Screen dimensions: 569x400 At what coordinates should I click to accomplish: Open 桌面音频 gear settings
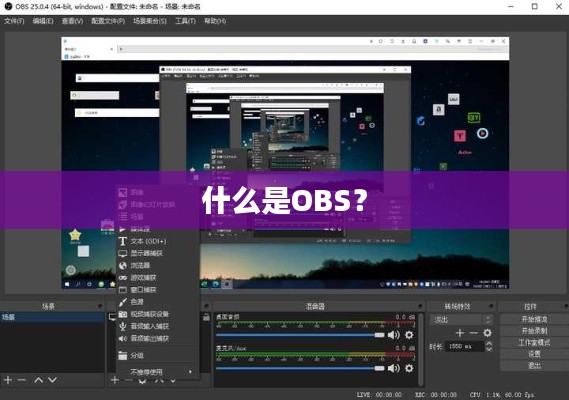click(x=409, y=335)
